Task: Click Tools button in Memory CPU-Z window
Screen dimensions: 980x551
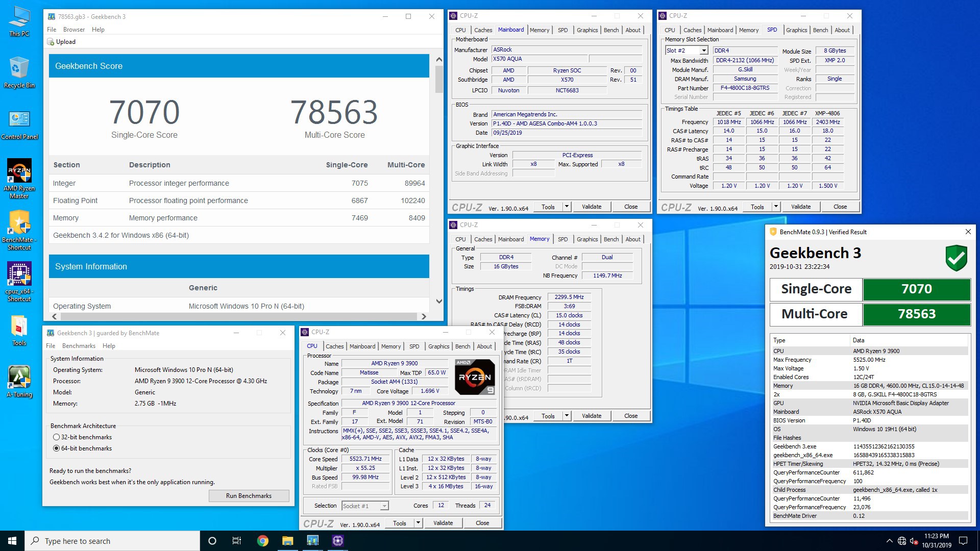Action: pos(548,416)
